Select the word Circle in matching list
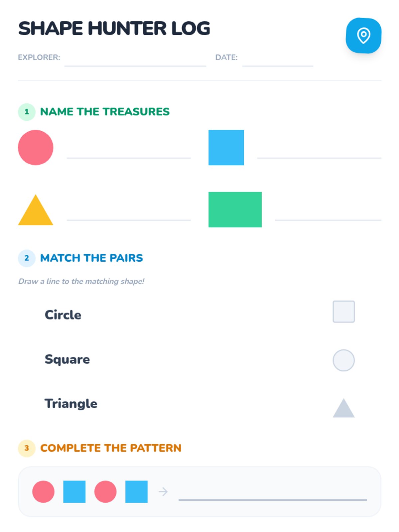399x532 pixels. 63,315
